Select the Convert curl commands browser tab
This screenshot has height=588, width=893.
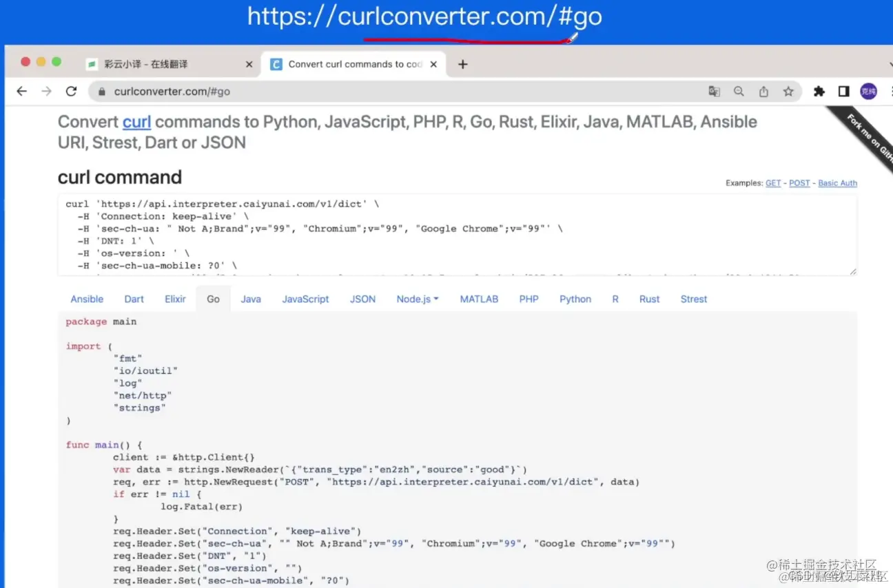tap(355, 64)
